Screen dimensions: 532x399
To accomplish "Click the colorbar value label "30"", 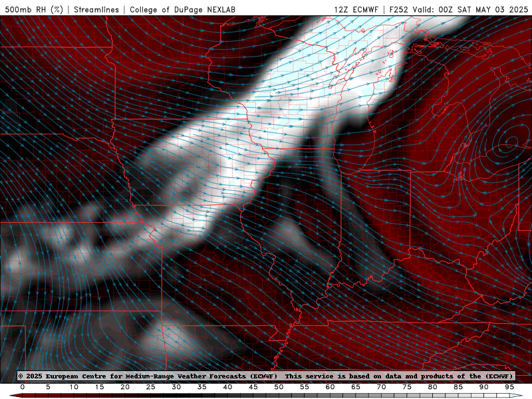I will pyautogui.click(x=176, y=387).
